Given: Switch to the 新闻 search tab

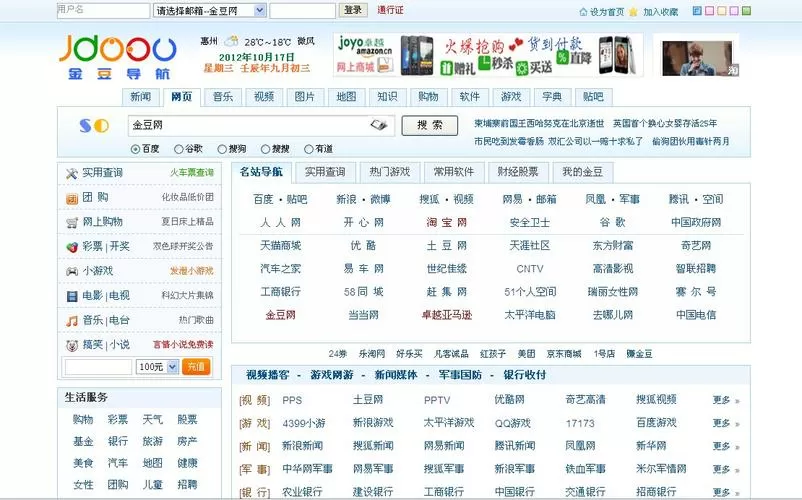Looking at the screenshot, I should click(x=140, y=97).
